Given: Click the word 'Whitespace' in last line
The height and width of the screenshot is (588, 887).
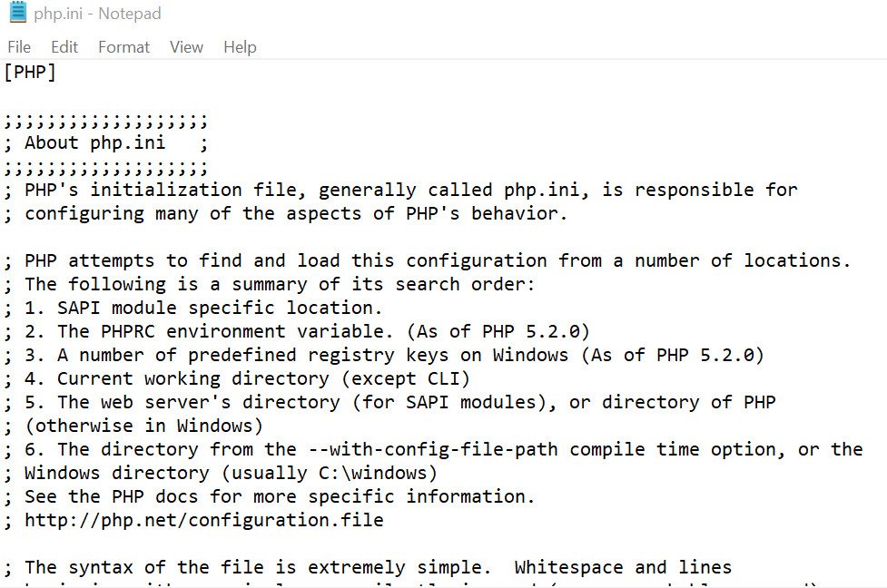Looking at the screenshot, I should (568, 567).
